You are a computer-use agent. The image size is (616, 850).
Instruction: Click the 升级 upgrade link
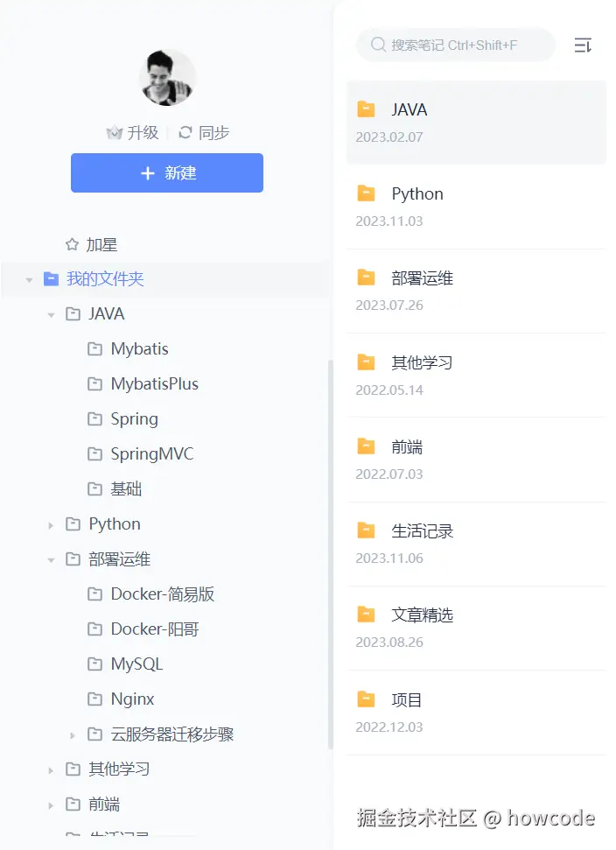coord(143,133)
